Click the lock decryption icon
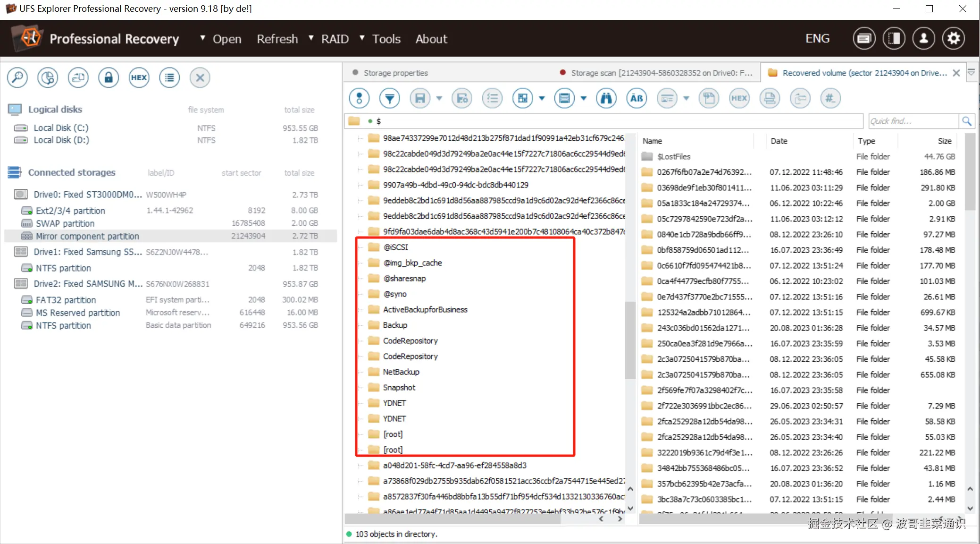980x544 pixels. click(x=109, y=78)
